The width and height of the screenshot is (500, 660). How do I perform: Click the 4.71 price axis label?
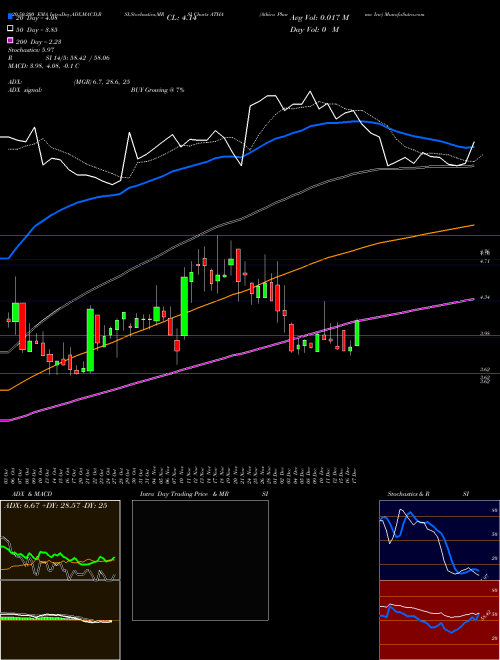tap(485, 261)
